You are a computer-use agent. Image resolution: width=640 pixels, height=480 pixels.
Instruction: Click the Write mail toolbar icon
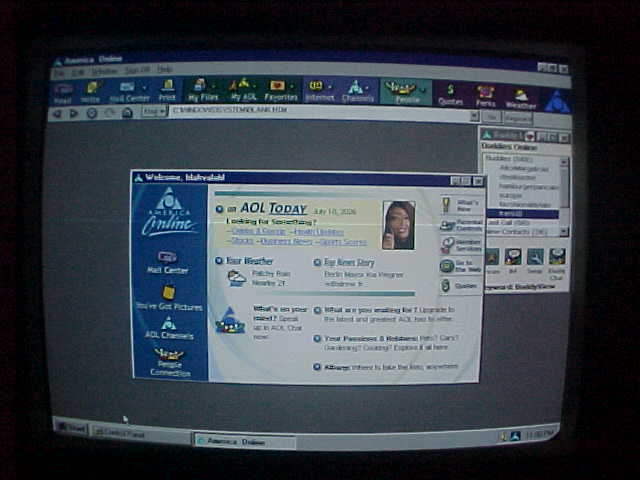[90, 93]
